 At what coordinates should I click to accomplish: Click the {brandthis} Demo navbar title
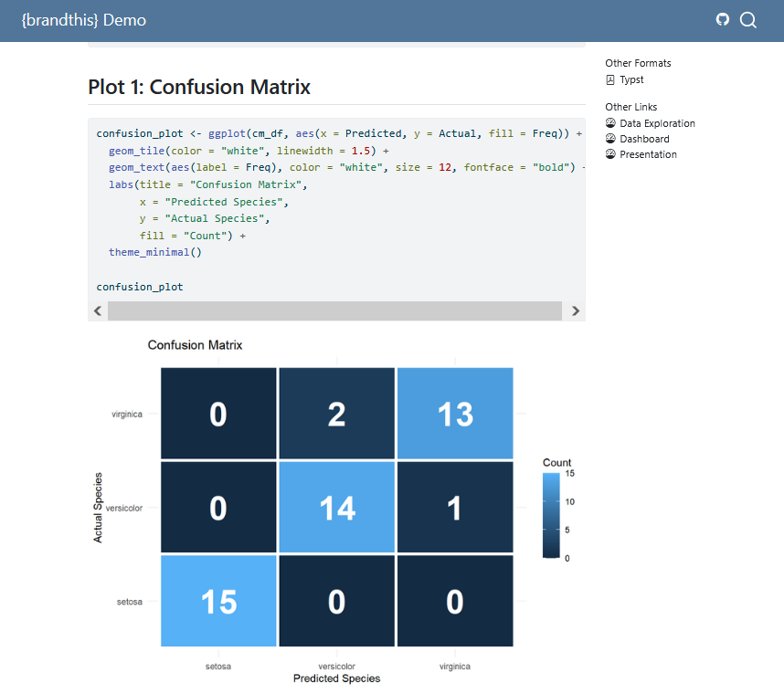pos(83,20)
